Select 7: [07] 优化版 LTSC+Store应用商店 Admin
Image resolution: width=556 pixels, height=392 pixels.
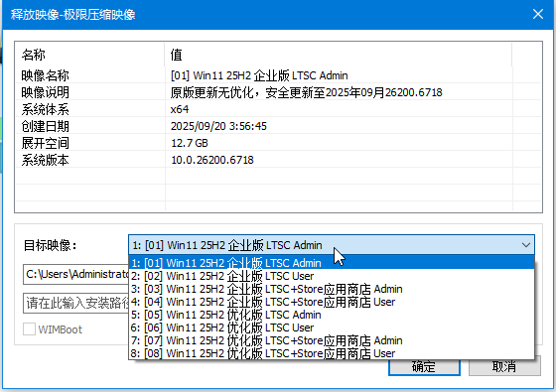(x=332, y=340)
